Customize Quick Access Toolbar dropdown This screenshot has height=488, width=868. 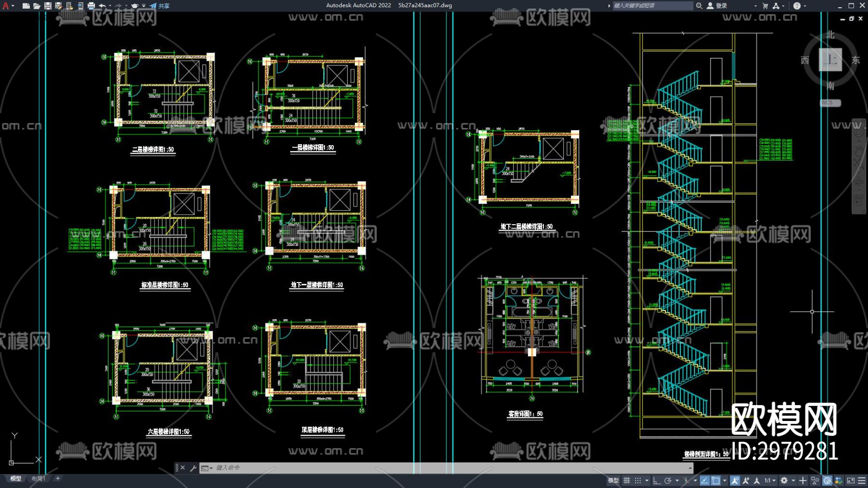point(144,6)
